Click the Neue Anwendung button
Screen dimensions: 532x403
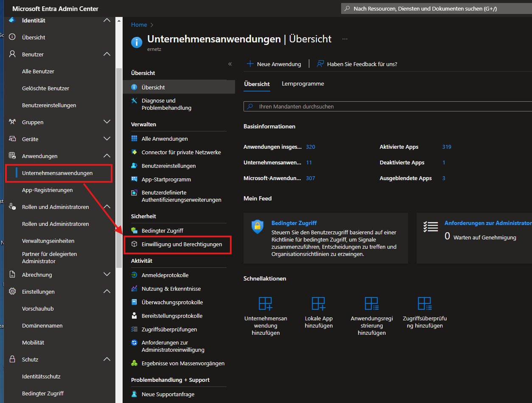(274, 64)
